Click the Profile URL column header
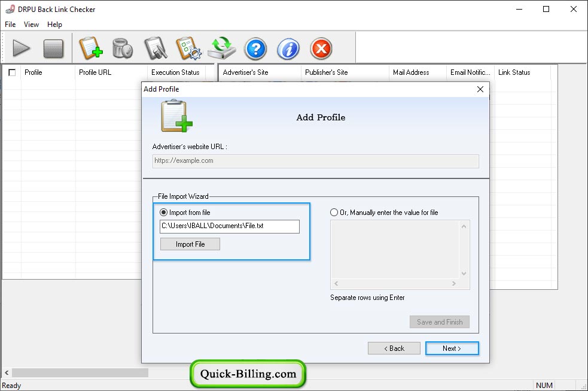588x391 pixels. [111, 72]
